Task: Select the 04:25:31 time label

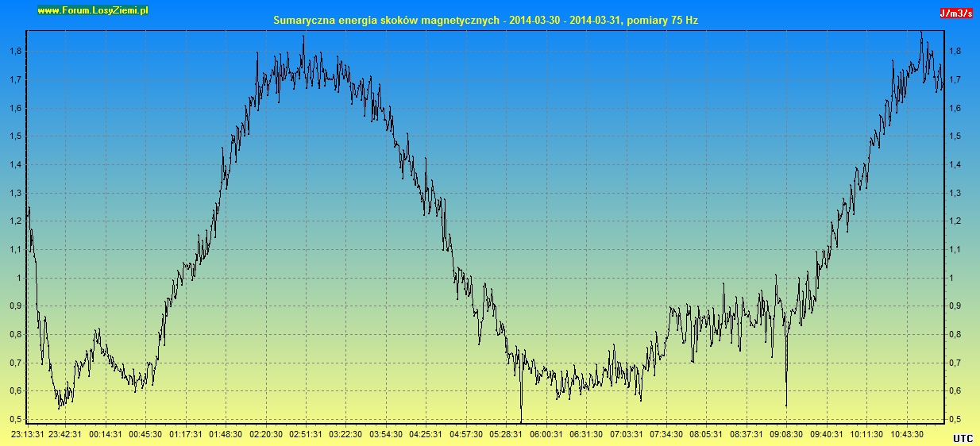Action: [426, 434]
